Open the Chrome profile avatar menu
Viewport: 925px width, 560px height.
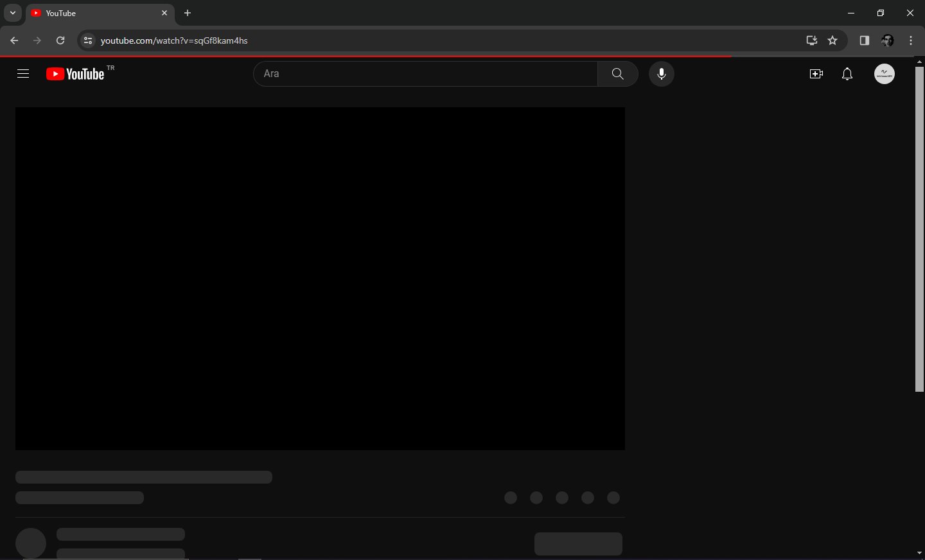889,41
